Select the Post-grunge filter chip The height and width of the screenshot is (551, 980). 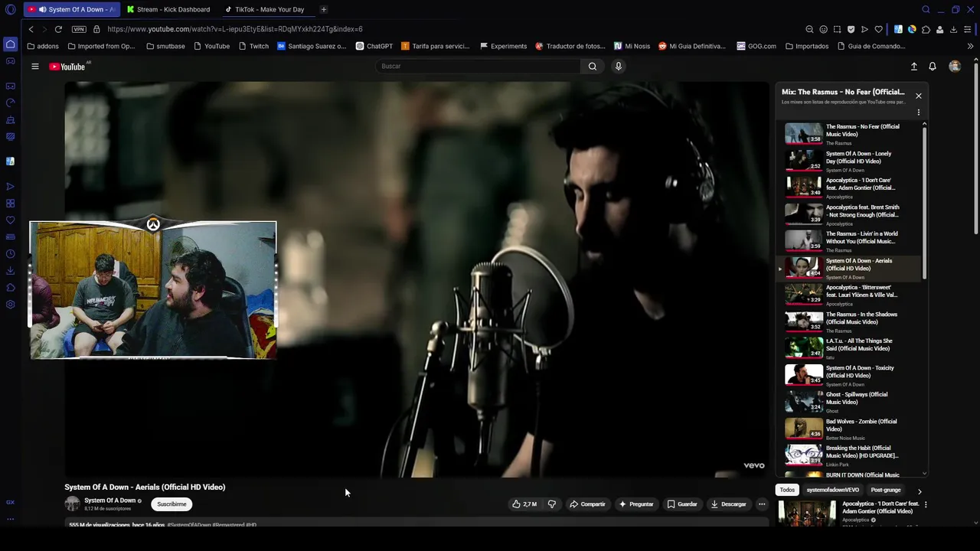coord(886,490)
